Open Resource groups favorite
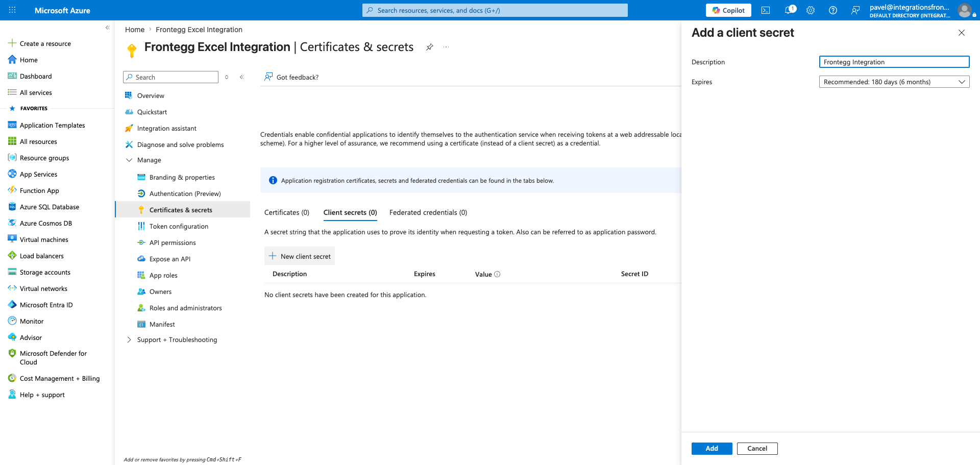The image size is (980, 465). click(x=44, y=158)
